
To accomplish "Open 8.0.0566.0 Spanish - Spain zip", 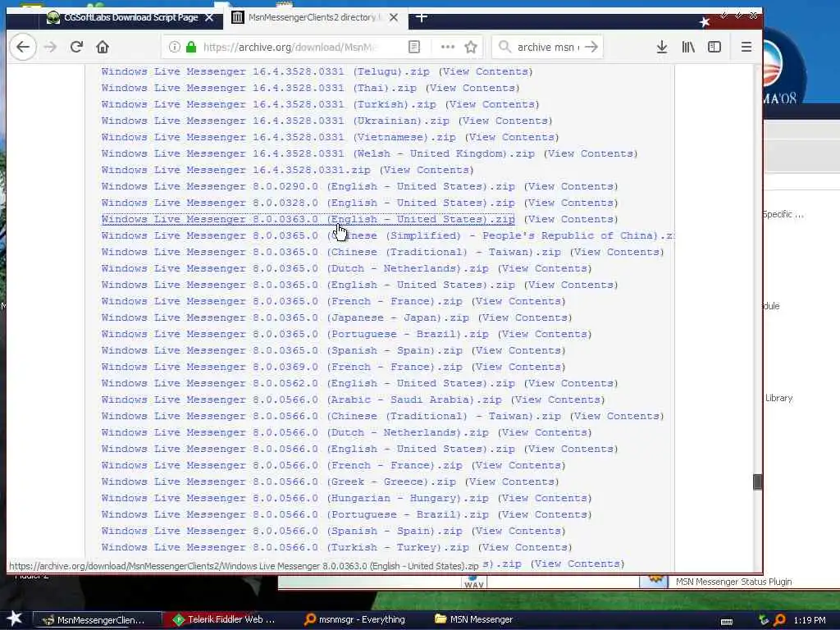I will (x=282, y=531).
